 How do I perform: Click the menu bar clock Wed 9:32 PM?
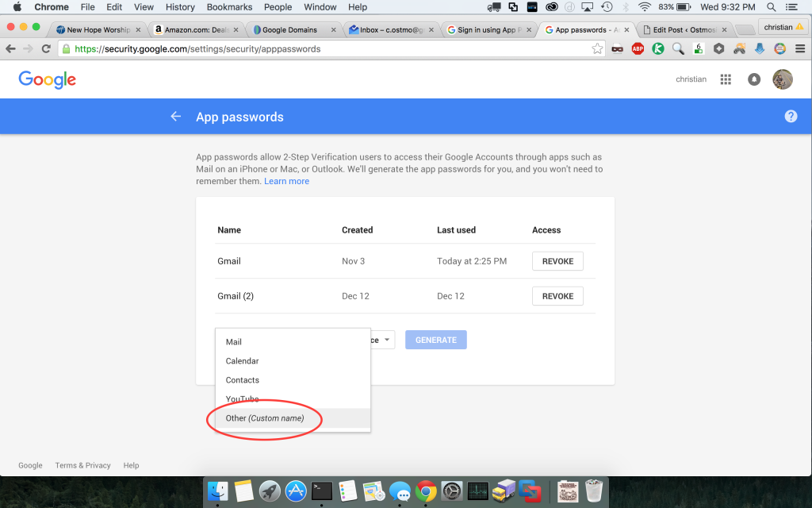tap(728, 6)
